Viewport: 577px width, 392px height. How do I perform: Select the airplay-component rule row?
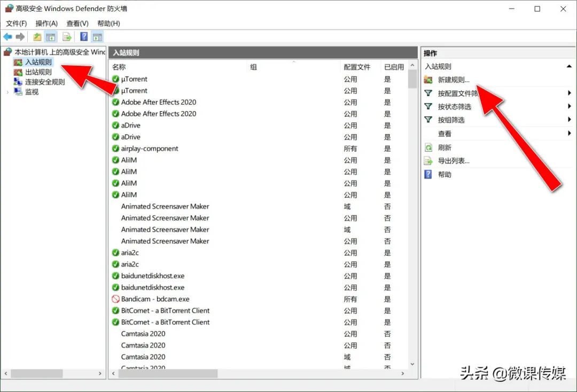coord(259,148)
